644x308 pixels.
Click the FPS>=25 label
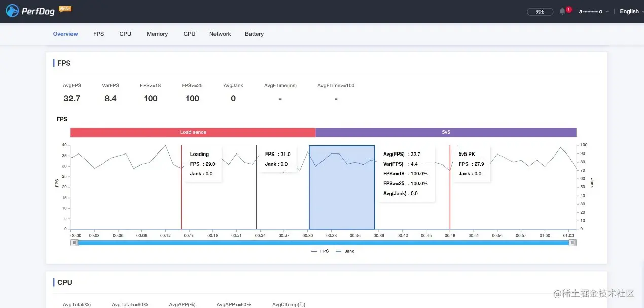192,86
